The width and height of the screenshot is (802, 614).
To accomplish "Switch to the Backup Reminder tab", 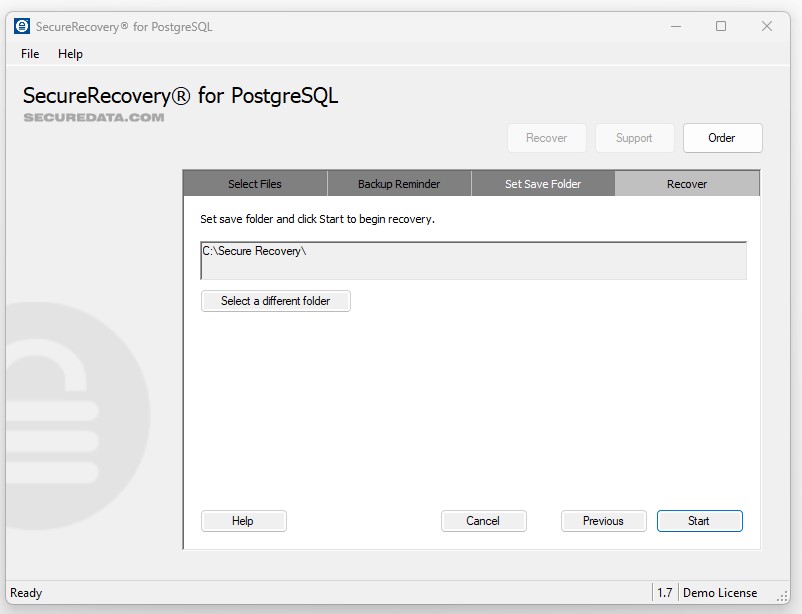I will 398,184.
